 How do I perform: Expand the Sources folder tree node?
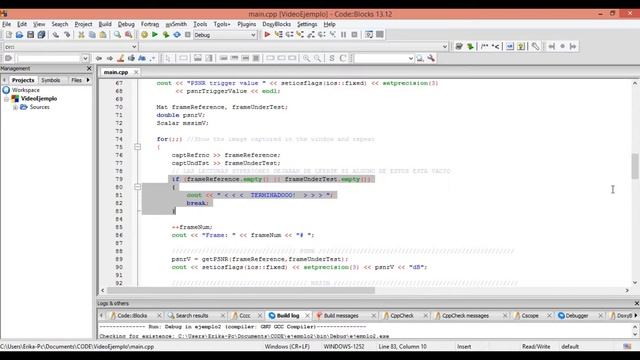[15, 107]
